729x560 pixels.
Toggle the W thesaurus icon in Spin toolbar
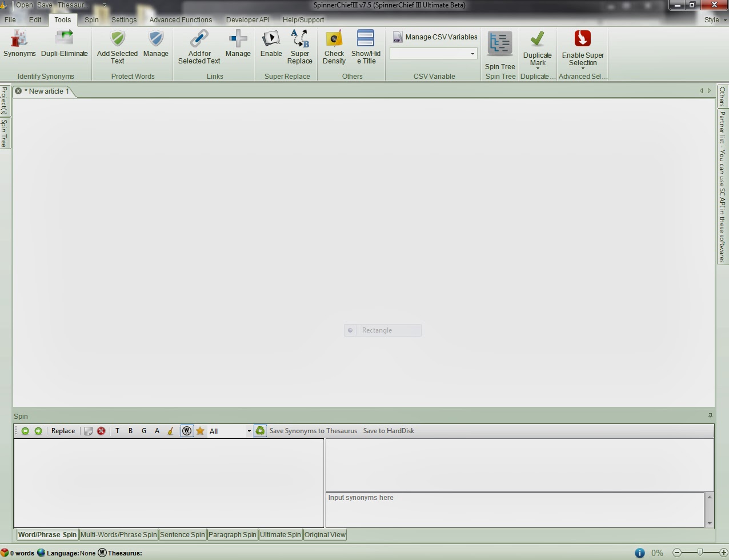(x=187, y=431)
